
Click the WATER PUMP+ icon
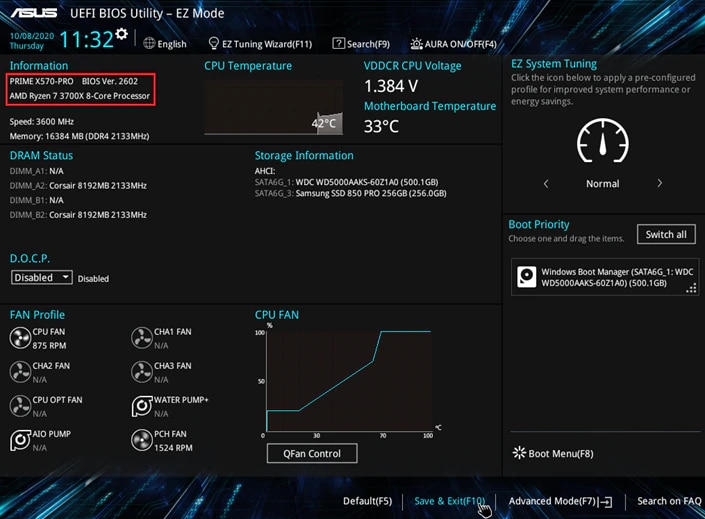pos(142,406)
